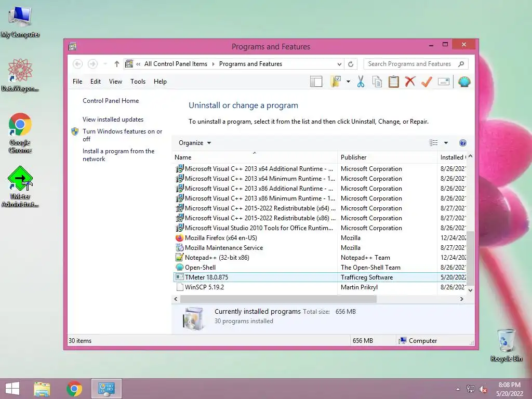532x399 pixels.
Task: Expand the breadcrumb chevron before All Control Panel Items
Action: coord(138,64)
